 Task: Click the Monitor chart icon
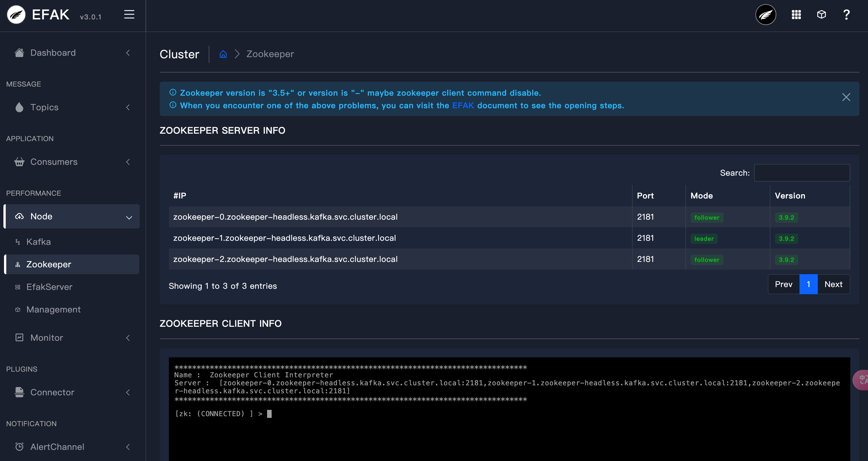coord(19,338)
